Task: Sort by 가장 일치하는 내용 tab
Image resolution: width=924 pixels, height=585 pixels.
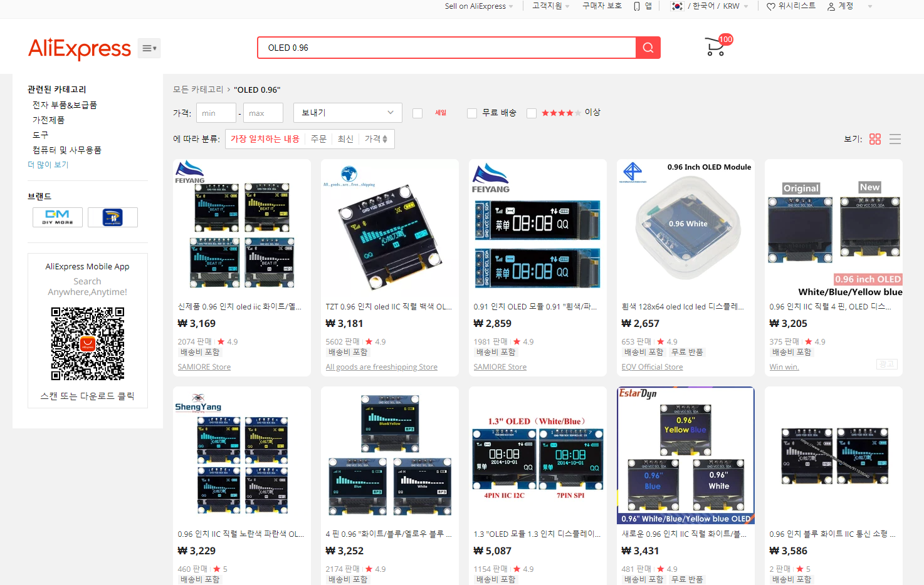Action: 265,139
